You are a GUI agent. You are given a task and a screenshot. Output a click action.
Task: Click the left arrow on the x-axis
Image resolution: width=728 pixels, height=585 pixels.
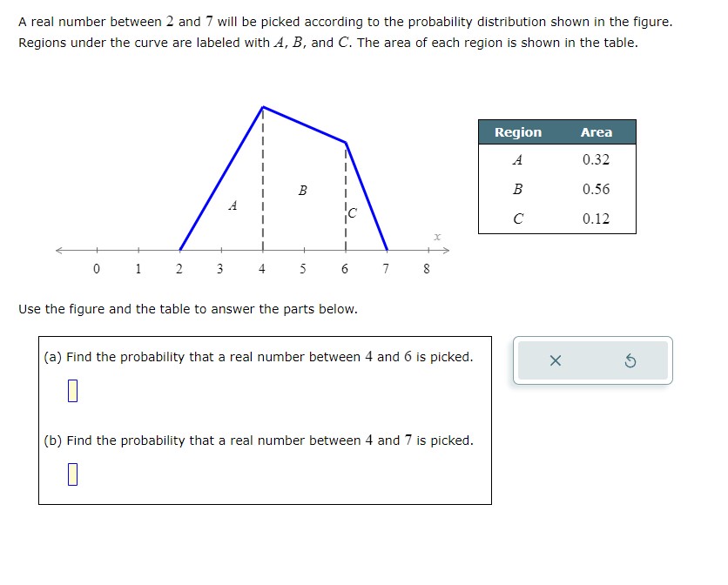[x=57, y=250]
